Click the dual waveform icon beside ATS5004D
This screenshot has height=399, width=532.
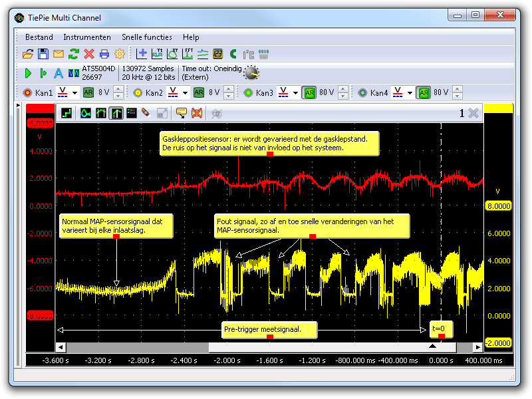pyautogui.click(x=74, y=73)
